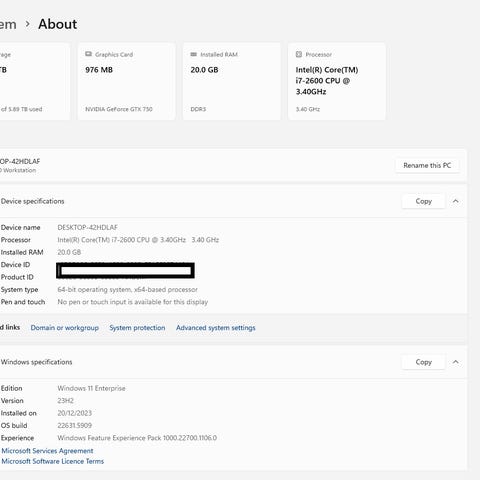The height and width of the screenshot is (480, 480).
Task: Select the DDR3 label in the RAM card
Action: (198, 109)
